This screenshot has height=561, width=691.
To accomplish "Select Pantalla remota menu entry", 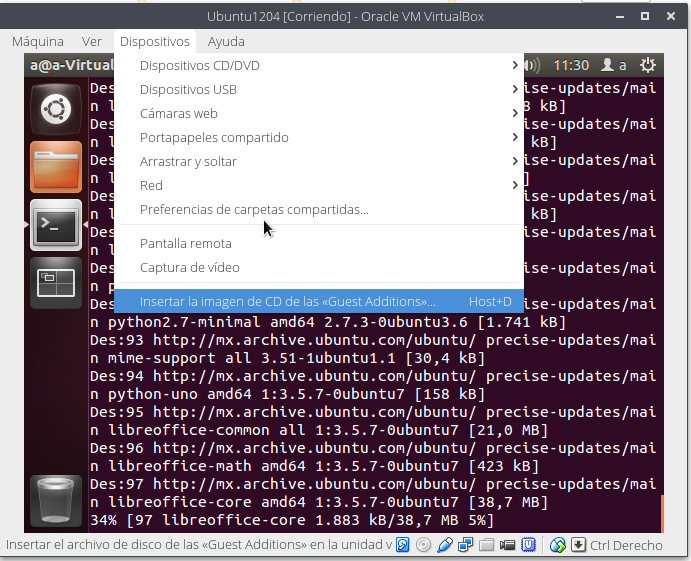I will point(319,244).
